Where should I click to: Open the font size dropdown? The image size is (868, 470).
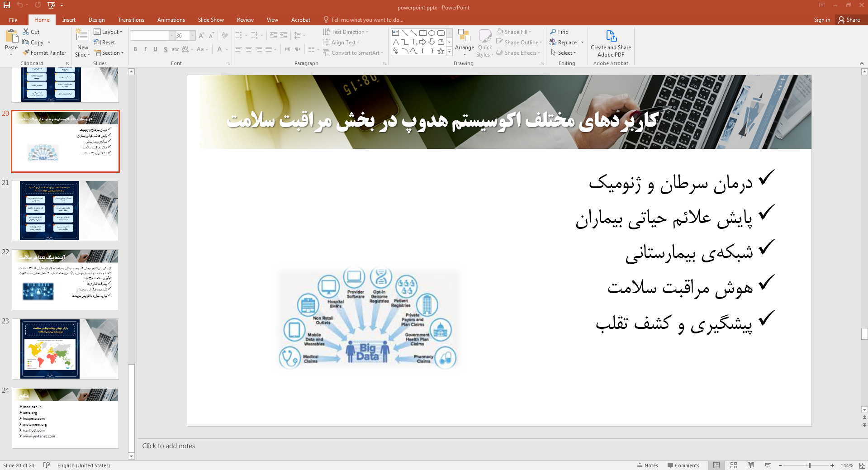[x=192, y=35]
